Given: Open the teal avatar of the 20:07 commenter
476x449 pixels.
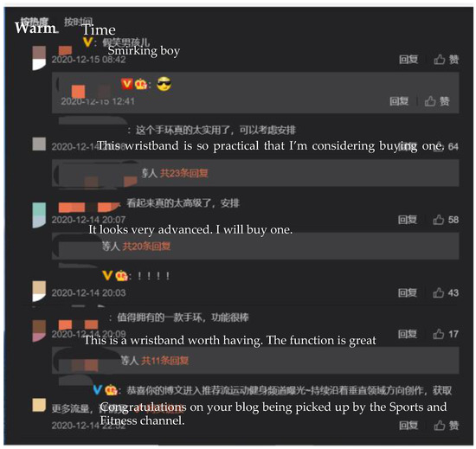Looking at the screenshot, I should [39, 215].
